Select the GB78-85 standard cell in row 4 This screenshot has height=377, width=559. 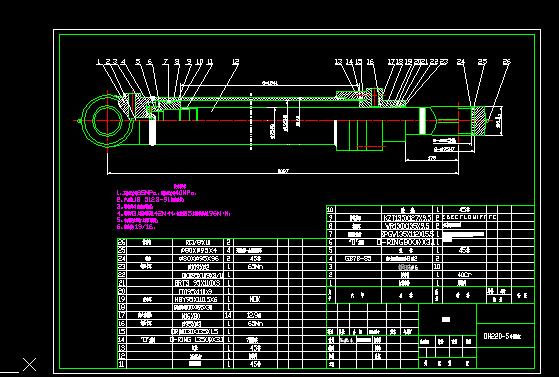(x=359, y=258)
